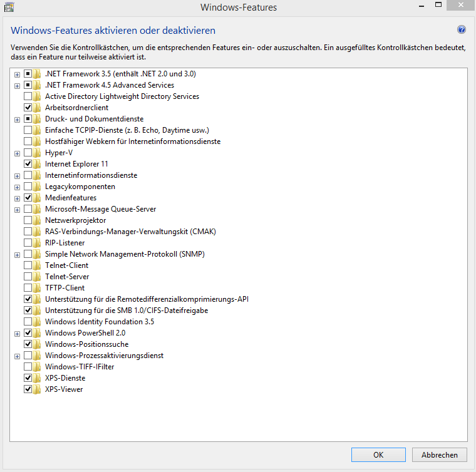The image size is (476, 472).
Task: Uncheck the Remotedifferenzialkomprimierungs-API checkbox
Action: 28,299
